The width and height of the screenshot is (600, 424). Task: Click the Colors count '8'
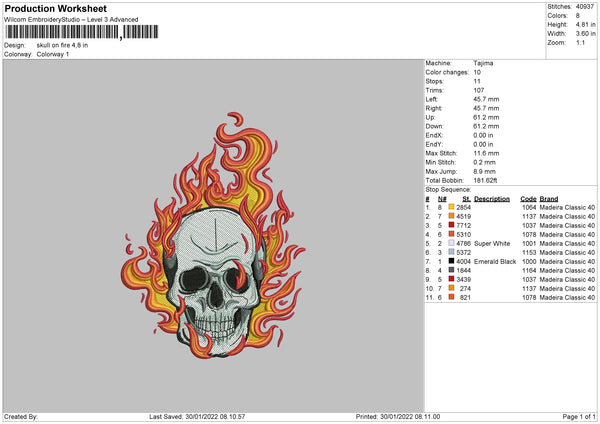pyautogui.click(x=578, y=16)
